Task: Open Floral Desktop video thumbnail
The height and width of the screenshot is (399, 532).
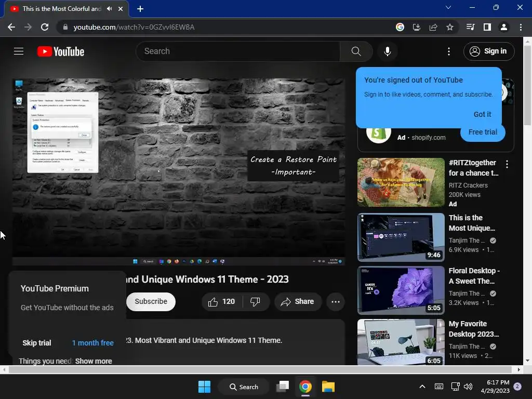Action: coord(401,290)
